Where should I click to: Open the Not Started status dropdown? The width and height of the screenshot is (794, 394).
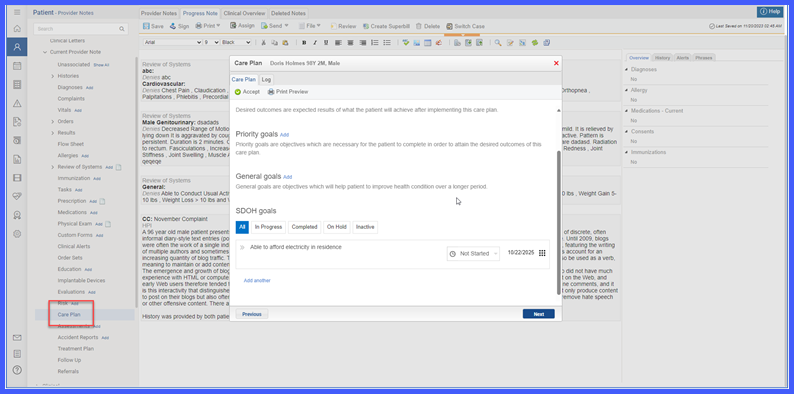pos(473,253)
